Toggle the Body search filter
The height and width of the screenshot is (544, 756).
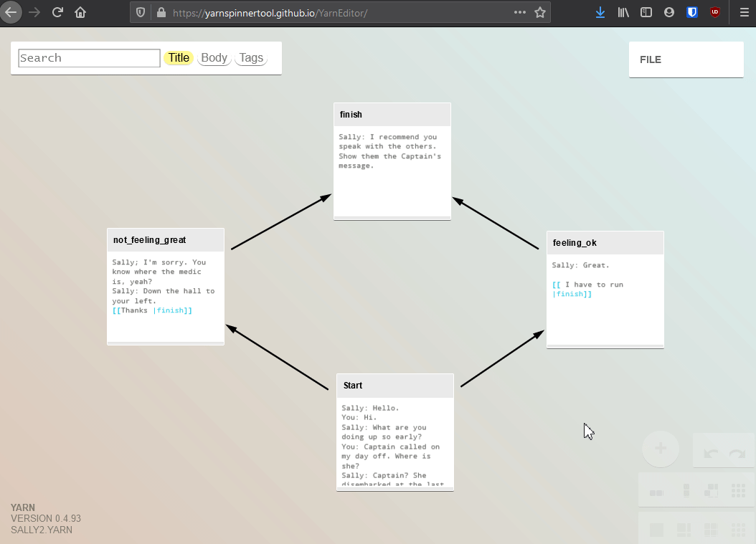point(214,58)
